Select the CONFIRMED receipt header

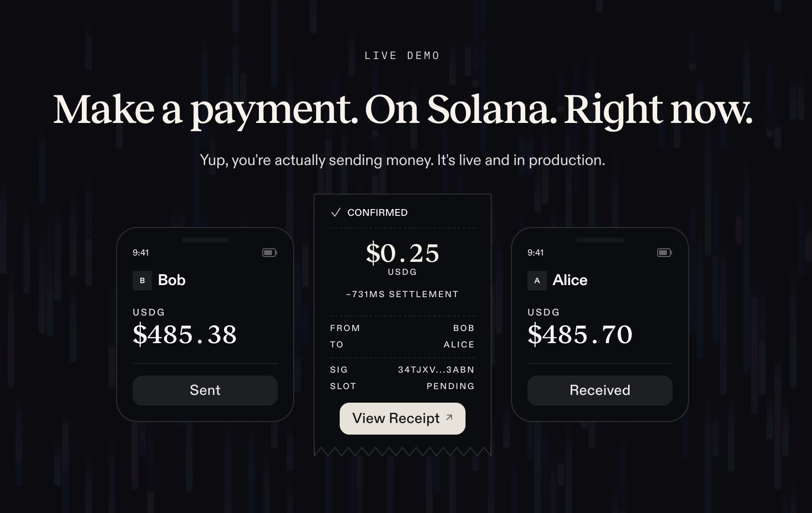(377, 212)
